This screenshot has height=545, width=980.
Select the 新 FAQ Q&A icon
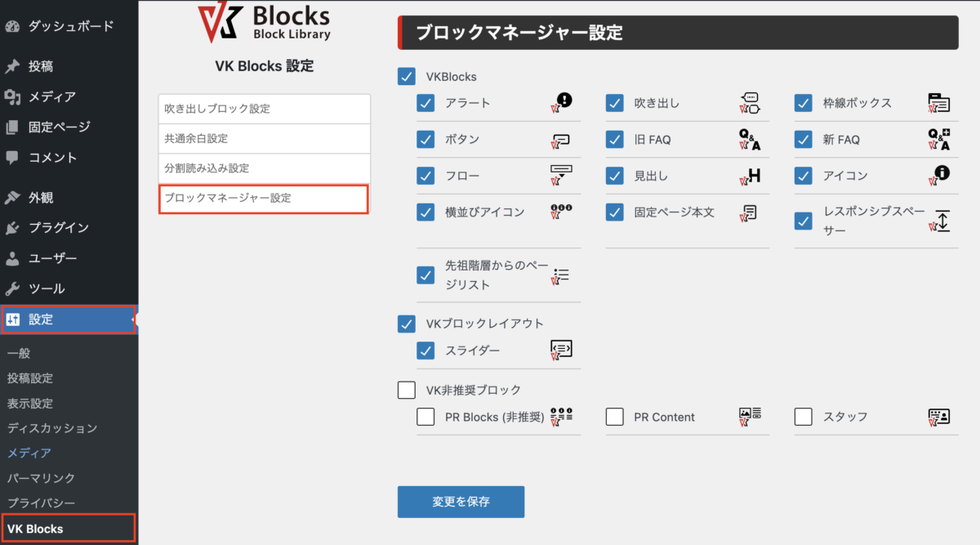pyautogui.click(x=940, y=139)
